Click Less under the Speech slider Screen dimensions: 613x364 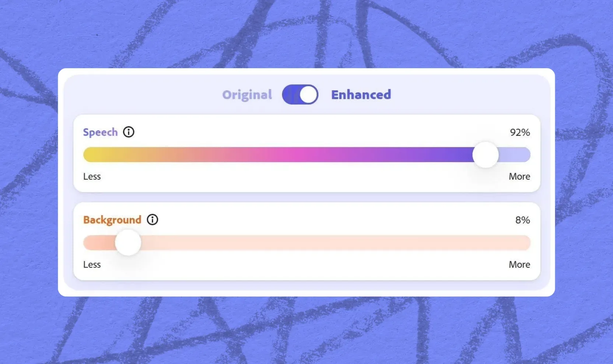click(x=92, y=176)
